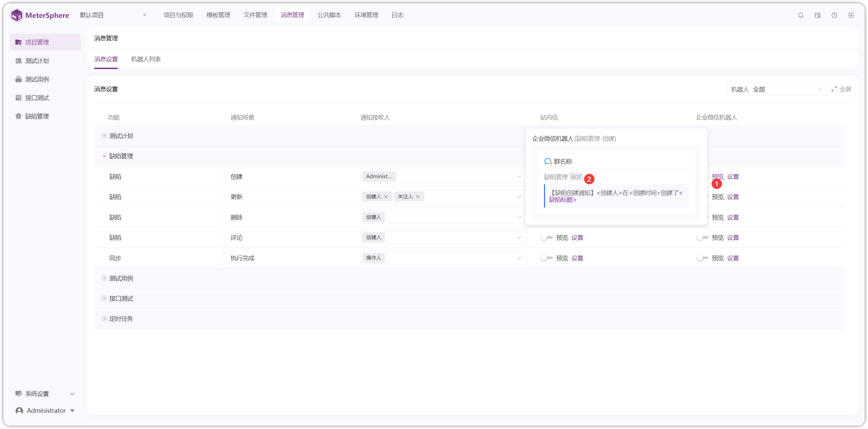868x429 pixels.
Task: Open receiver field for 执行完成 row
Action: [x=443, y=258]
